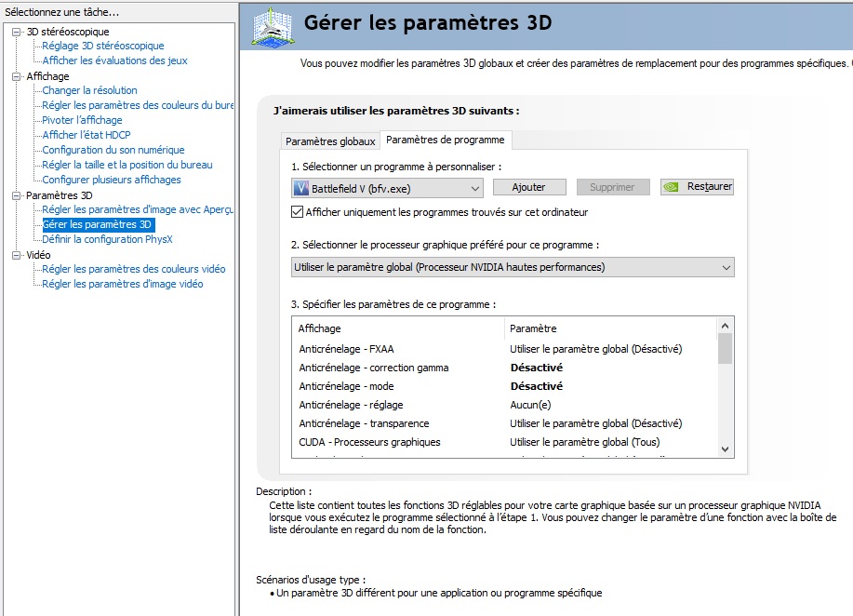
Task: Click the NVIDIA logo on Restaurer button
Action: pos(671,187)
